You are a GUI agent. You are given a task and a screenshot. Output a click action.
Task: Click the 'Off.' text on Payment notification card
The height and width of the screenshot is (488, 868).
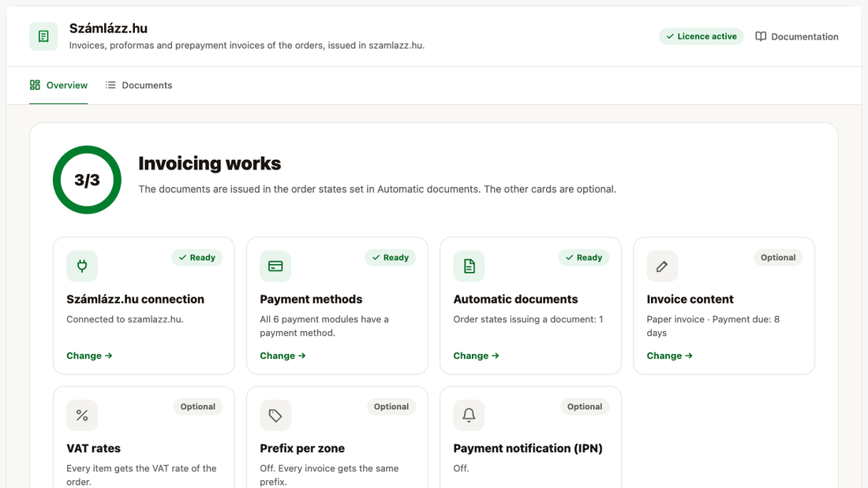coord(461,468)
